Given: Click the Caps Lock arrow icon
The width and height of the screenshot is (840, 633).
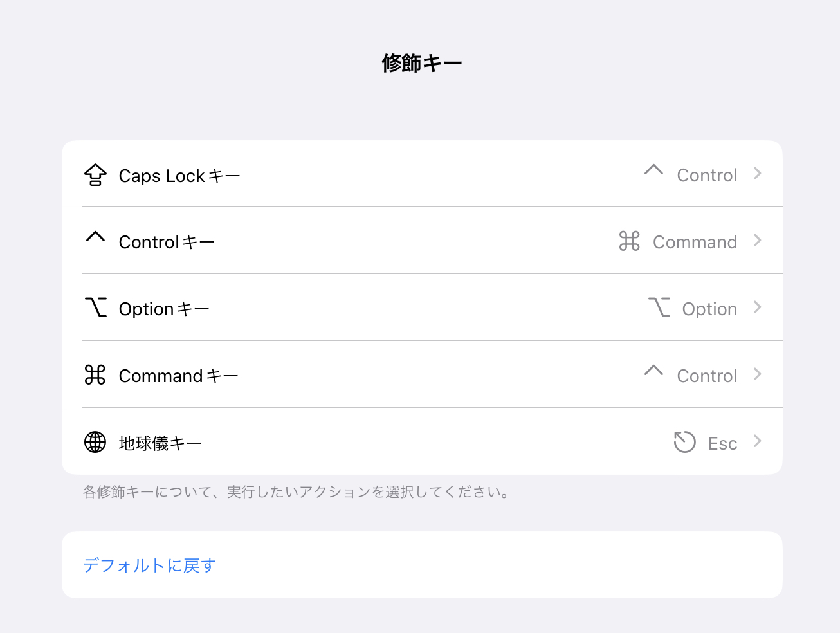Looking at the screenshot, I should (x=95, y=174).
